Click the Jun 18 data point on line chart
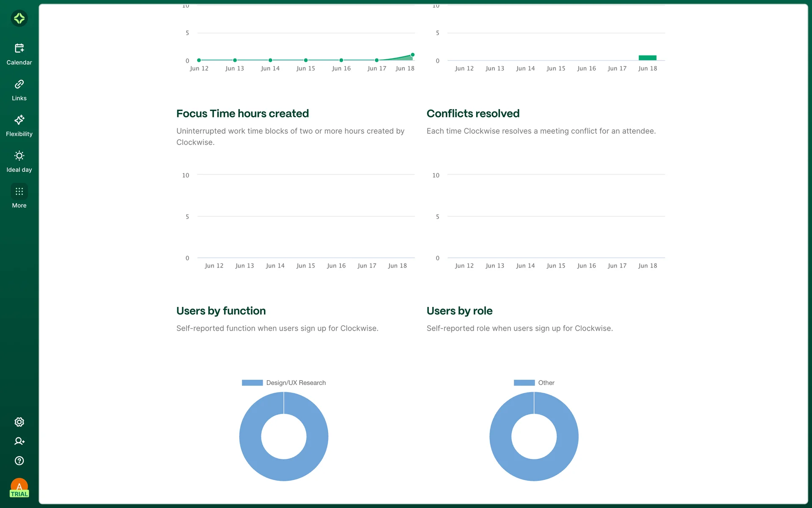This screenshot has width=812, height=508. point(412,55)
